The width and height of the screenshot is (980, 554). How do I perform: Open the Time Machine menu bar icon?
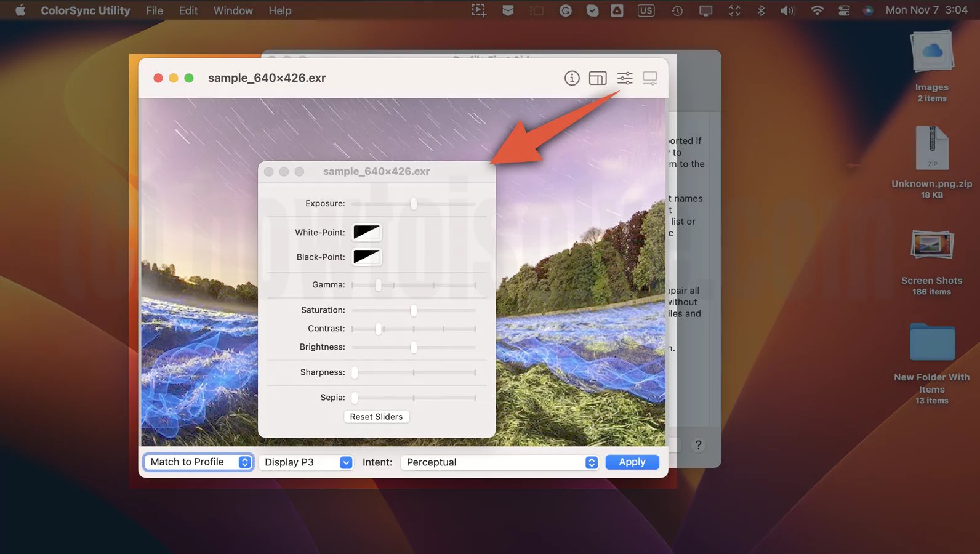(x=677, y=10)
